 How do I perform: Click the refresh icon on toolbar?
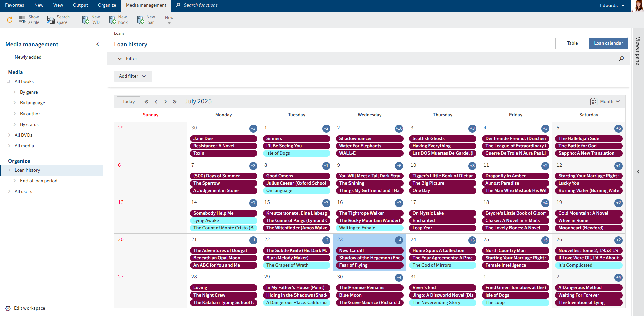coord(10,20)
